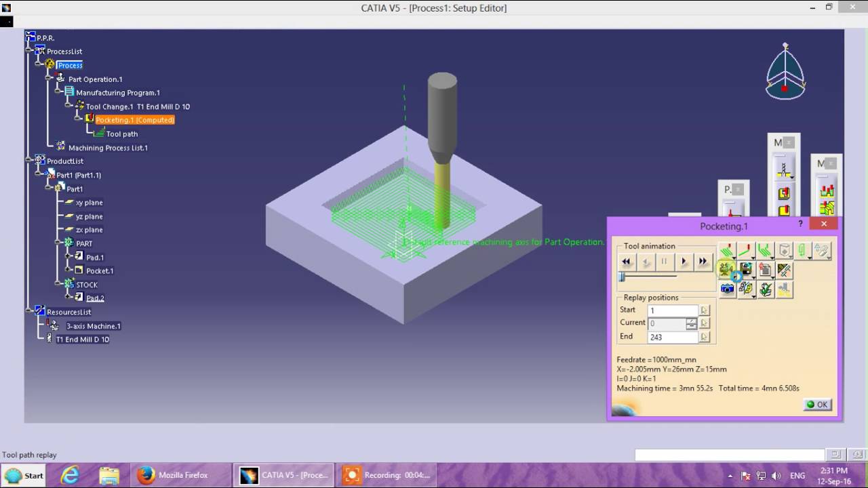Select the Tool path tree entry
The width and height of the screenshot is (868, 488).
[122, 134]
